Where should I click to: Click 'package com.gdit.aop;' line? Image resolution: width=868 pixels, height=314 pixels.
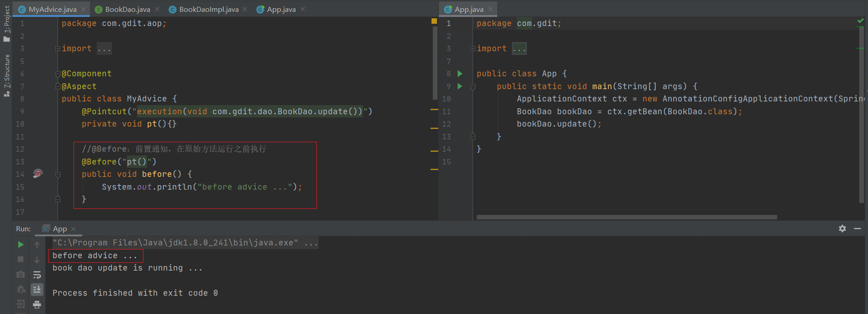click(114, 23)
